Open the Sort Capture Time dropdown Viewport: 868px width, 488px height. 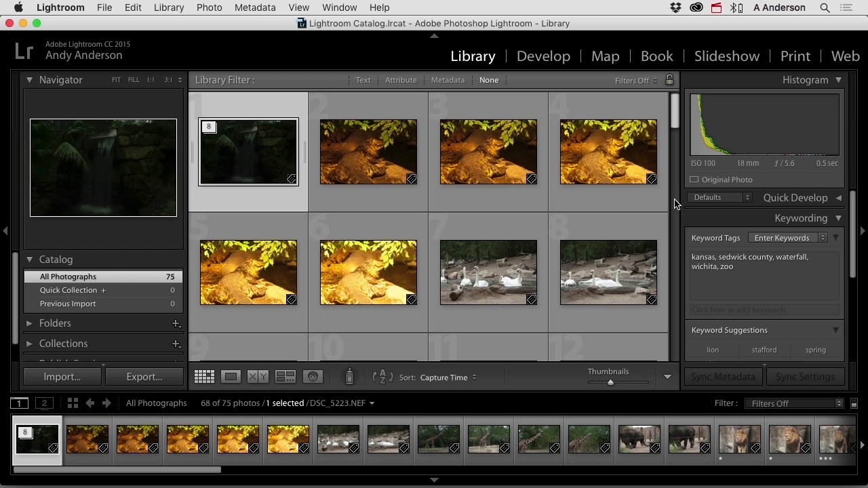tap(448, 378)
